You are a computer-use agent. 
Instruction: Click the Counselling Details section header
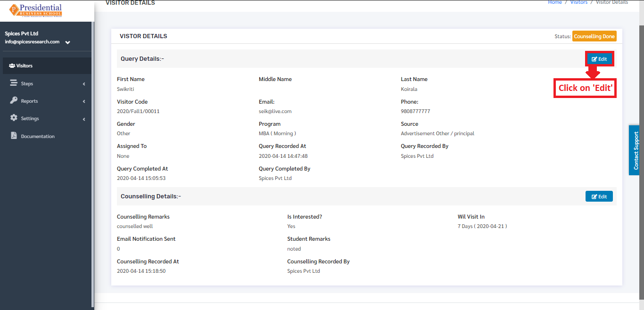pyautogui.click(x=151, y=196)
